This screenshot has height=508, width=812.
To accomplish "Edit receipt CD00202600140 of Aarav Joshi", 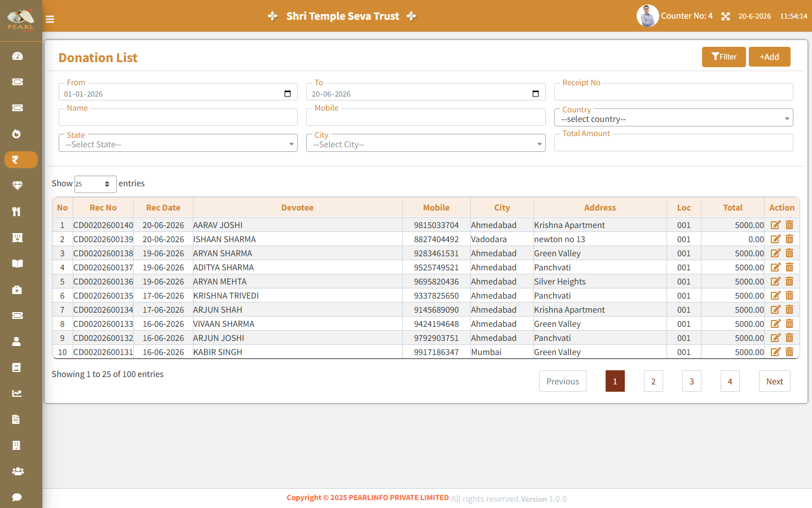I will (776, 225).
